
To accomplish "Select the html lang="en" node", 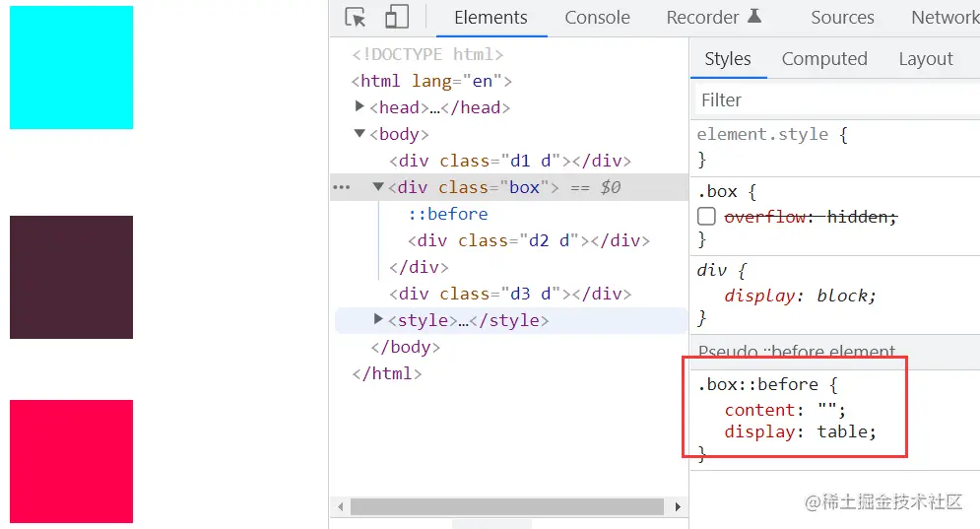I will 431,82.
